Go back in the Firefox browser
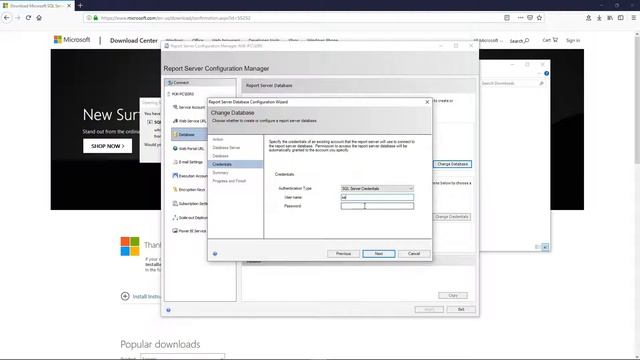Viewport: 640px width, 360px height. point(7,18)
